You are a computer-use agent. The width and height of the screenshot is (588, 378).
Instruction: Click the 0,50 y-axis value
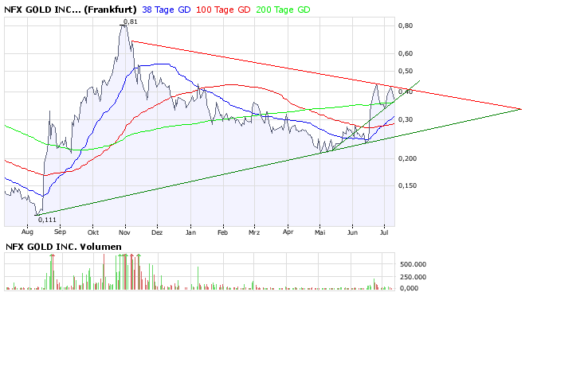[406, 71]
